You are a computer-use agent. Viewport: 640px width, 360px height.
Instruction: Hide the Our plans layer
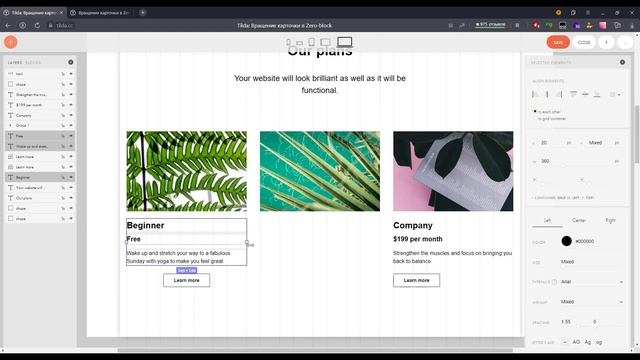point(71,198)
